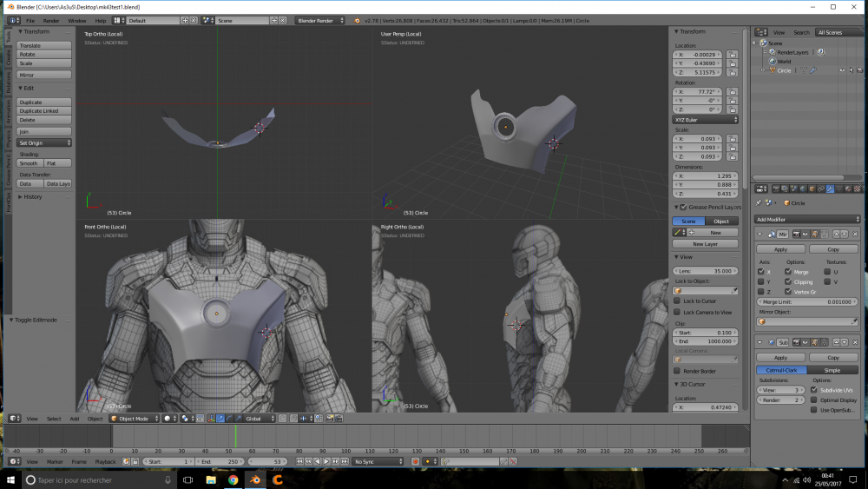Open the File menu
The height and width of the screenshot is (489, 868).
pos(30,21)
